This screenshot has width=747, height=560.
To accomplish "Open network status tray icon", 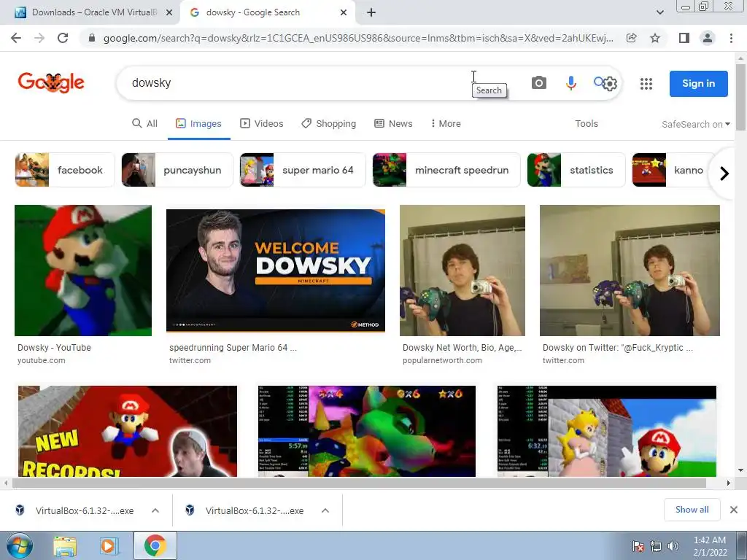I will [x=656, y=546].
